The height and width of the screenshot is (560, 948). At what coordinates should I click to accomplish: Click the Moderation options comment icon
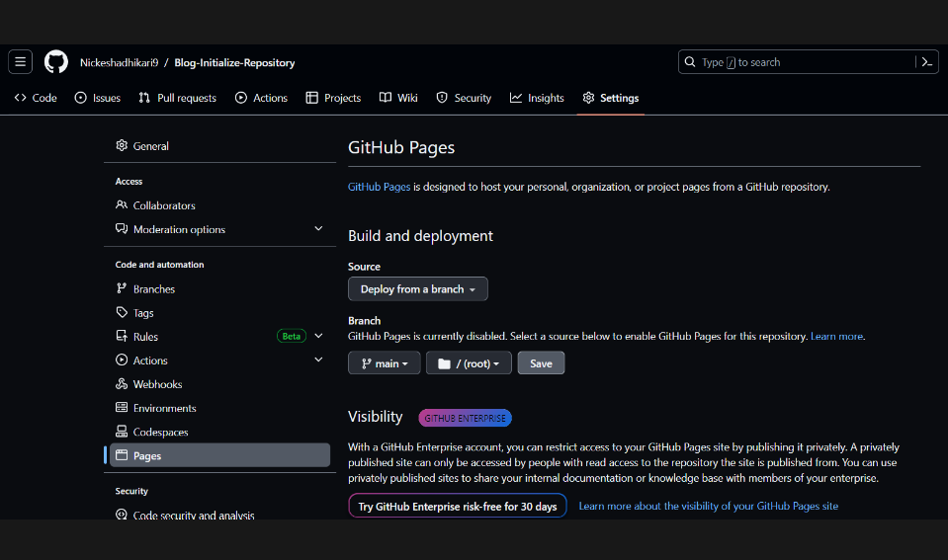[122, 229]
